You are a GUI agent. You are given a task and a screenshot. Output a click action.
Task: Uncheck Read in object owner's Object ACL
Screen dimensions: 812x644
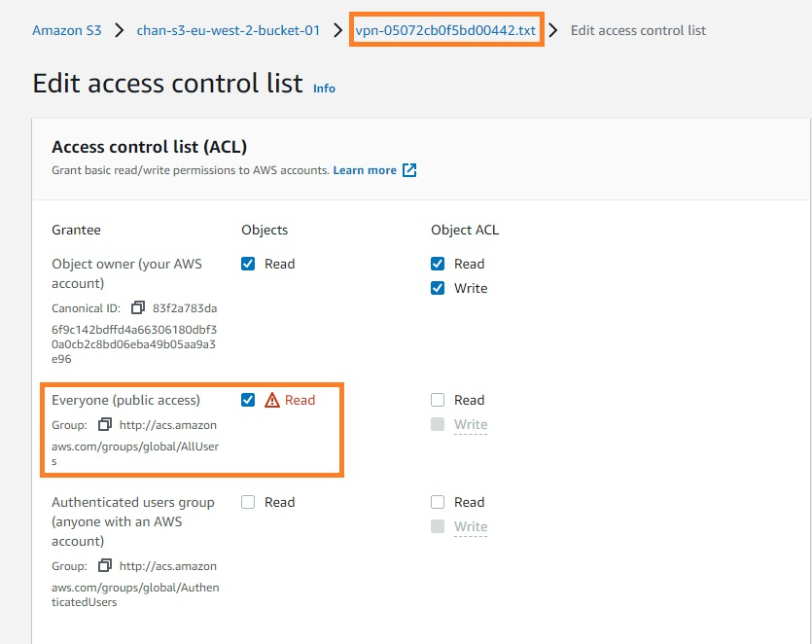[438, 263]
